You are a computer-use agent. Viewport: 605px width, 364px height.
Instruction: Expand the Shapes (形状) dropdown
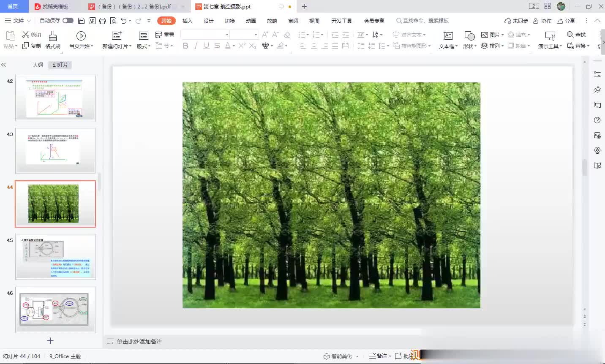pyautogui.click(x=469, y=46)
